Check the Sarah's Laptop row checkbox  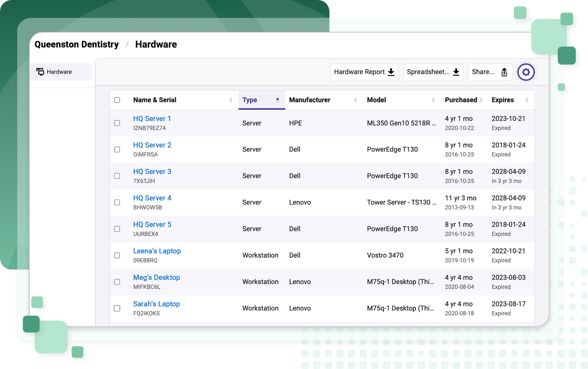coord(117,308)
